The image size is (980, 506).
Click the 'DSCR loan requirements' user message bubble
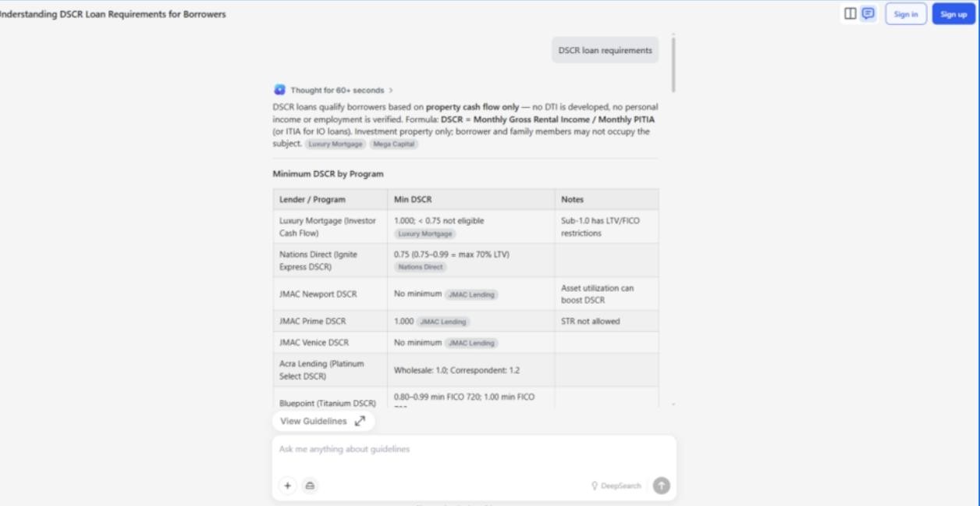click(x=605, y=50)
